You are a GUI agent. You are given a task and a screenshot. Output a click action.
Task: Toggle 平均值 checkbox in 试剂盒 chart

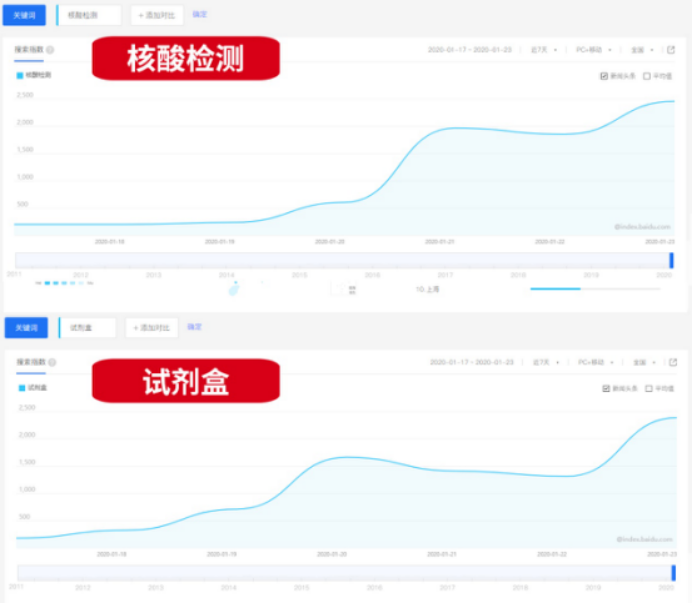pos(649,388)
